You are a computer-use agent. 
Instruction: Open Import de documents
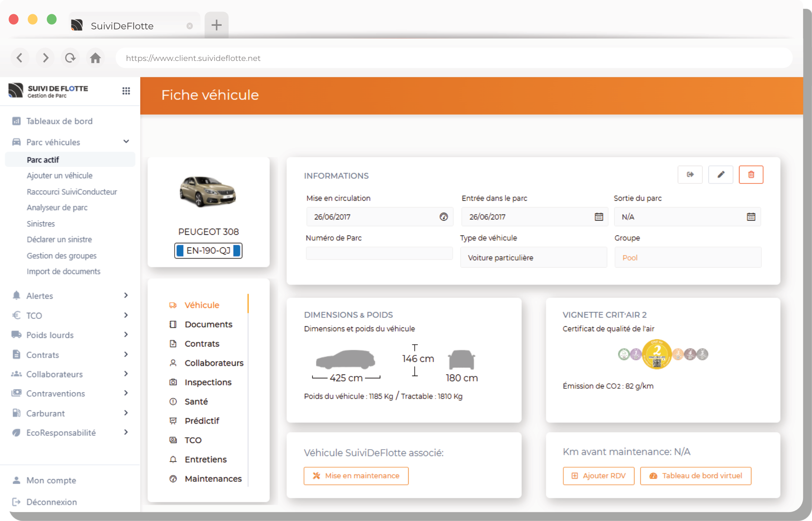[x=64, y=271]
